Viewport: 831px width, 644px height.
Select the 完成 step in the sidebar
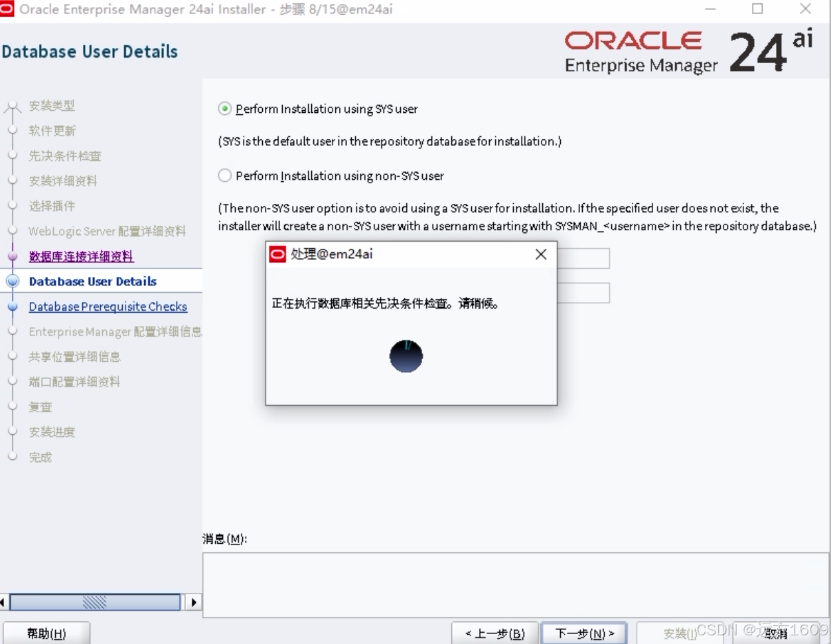[x=39, y=457]
